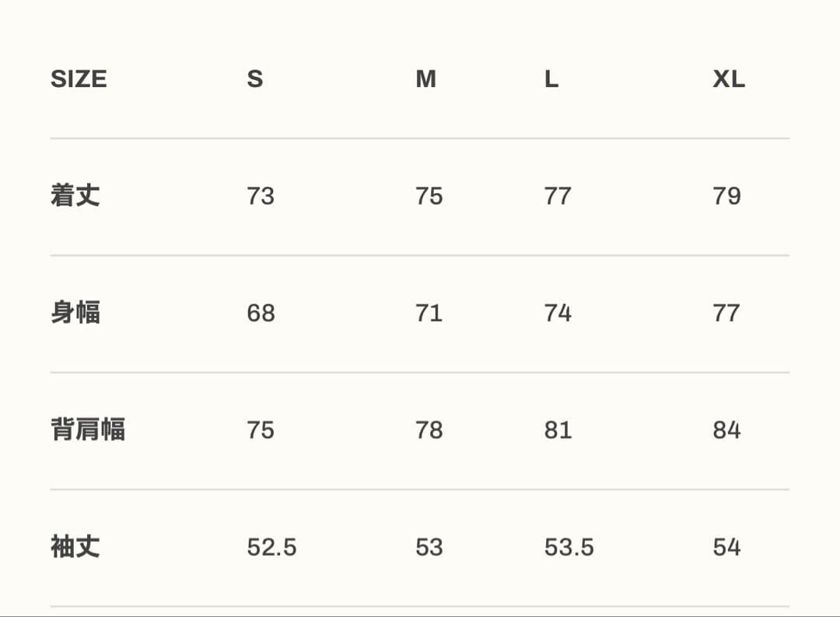
Task: Click the 袖丈 row label
Action: tap(75, 547)
